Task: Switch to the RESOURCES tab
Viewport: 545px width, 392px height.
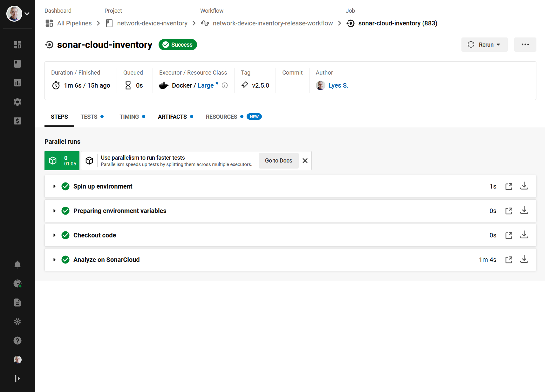Action: click(x=234, y=117)
